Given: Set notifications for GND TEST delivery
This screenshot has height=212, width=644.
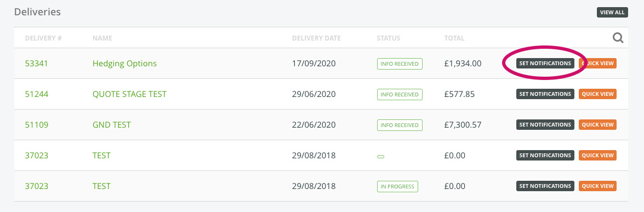Looking at the screenshot, I should coord(545,124).
